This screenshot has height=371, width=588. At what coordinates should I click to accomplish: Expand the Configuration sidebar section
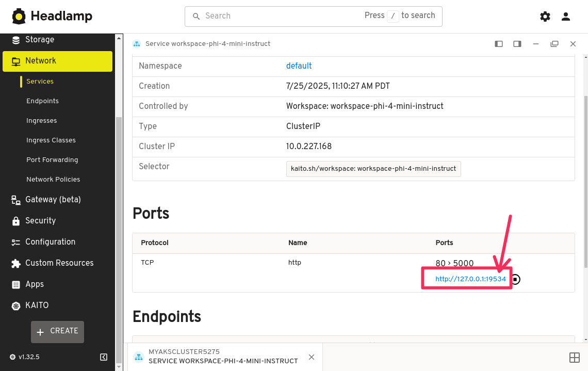50,242
